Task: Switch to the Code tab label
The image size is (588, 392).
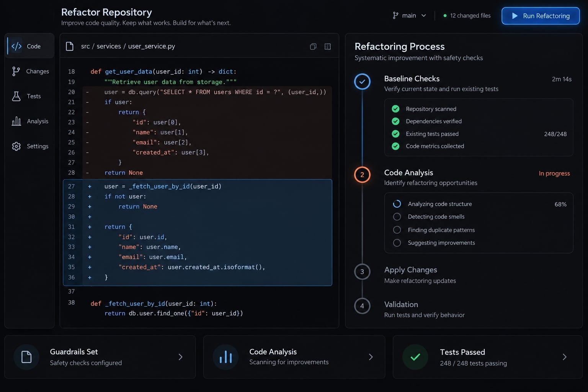Action: point(34,46)
